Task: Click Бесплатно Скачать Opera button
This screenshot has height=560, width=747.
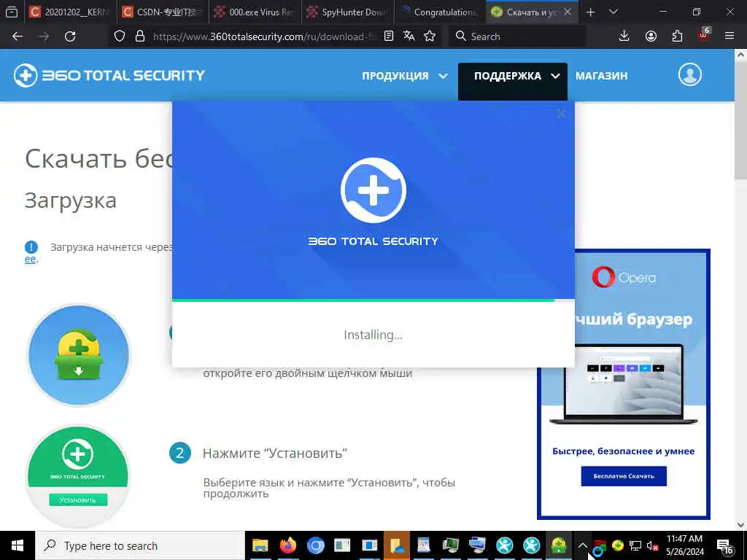Action: 624,476
